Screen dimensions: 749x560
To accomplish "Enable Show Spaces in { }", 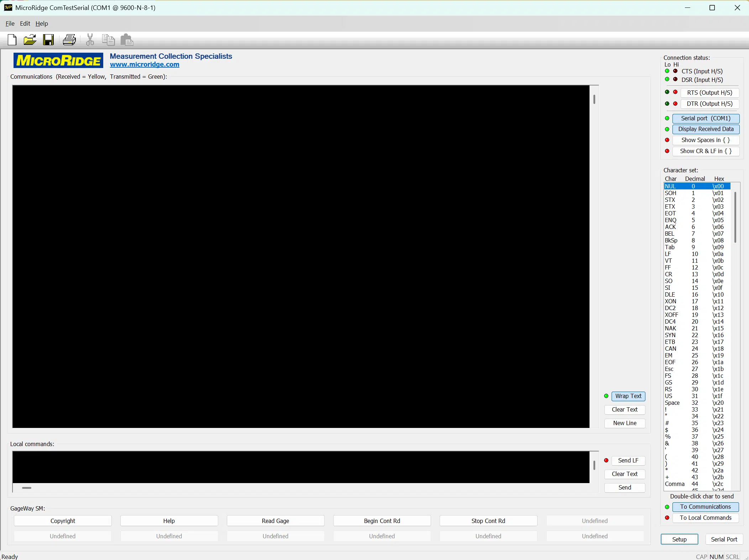I will [705, 140].
